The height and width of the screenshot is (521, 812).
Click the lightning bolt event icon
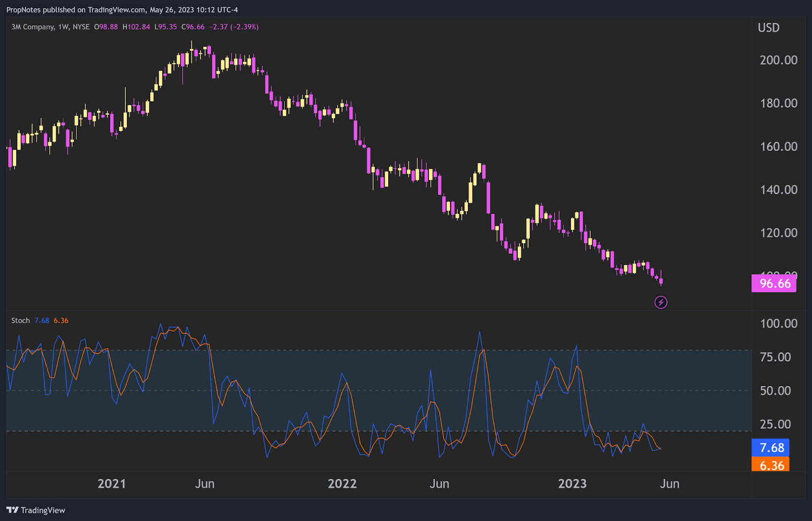661,303
